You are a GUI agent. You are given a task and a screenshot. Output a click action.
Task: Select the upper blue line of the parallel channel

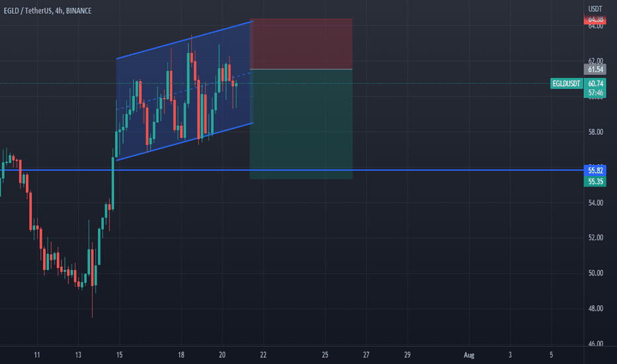(185, 40)
